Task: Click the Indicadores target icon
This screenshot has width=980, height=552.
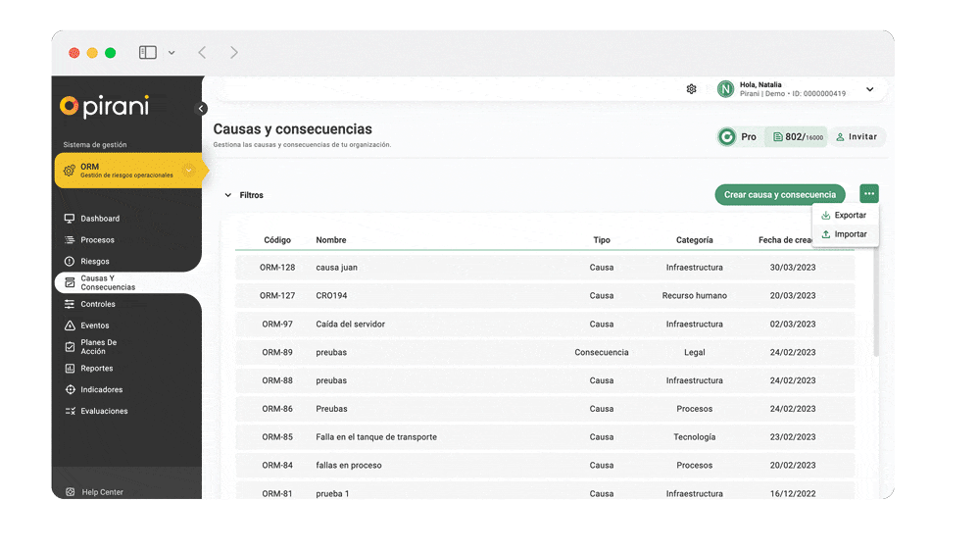Action: 70,390
